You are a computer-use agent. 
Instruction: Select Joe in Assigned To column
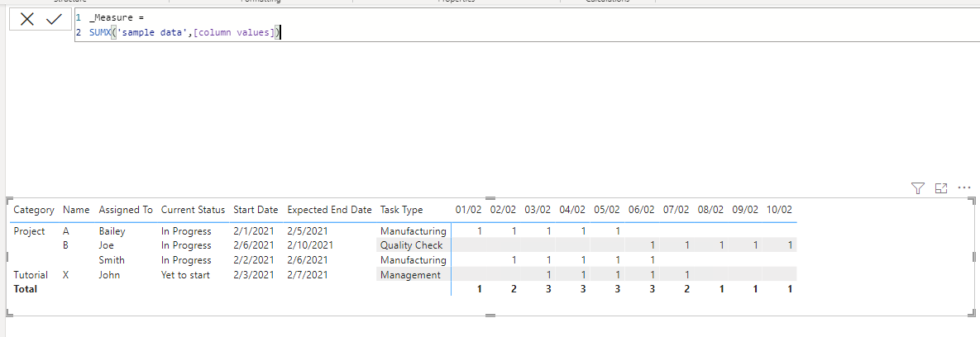point(106,245)
